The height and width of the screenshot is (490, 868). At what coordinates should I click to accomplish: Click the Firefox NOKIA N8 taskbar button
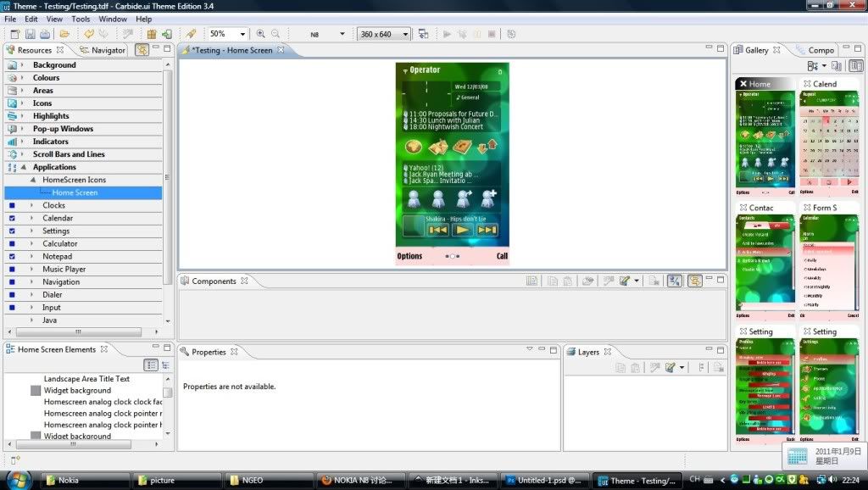pos(359,480)
